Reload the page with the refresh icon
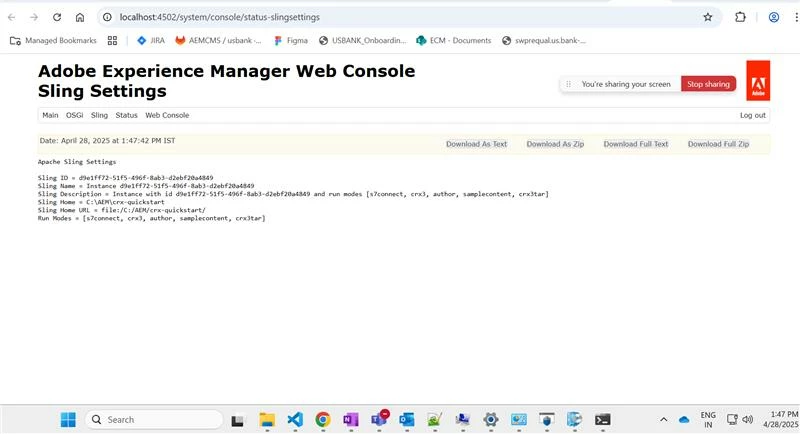This screenshot has width=800, height=434. pyautogui.click(x=57, y=17)
